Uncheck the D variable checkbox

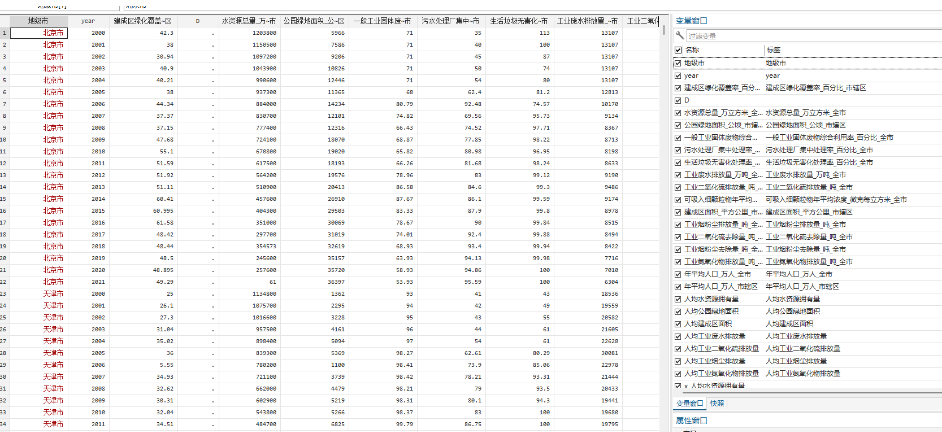(x=678, y=100)
